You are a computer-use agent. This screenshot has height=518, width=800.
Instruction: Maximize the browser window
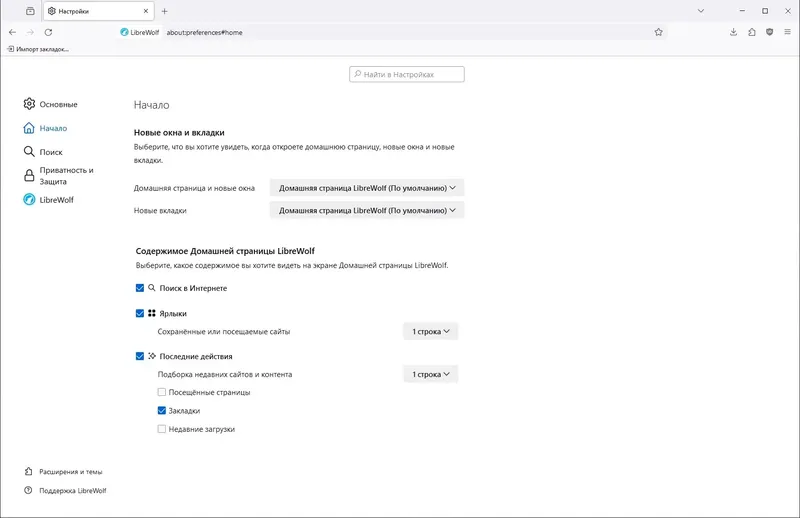(x=765, y=11)
